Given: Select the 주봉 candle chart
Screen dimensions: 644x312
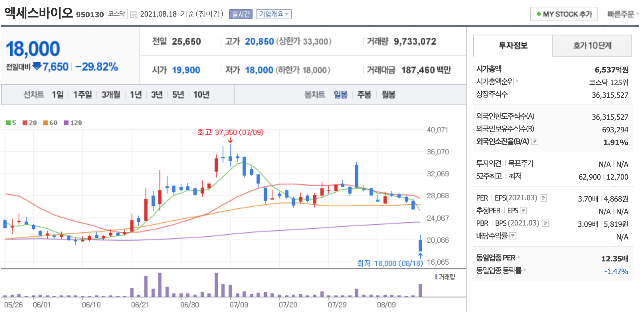Looking at the screenshot, I should coord(364,95).
